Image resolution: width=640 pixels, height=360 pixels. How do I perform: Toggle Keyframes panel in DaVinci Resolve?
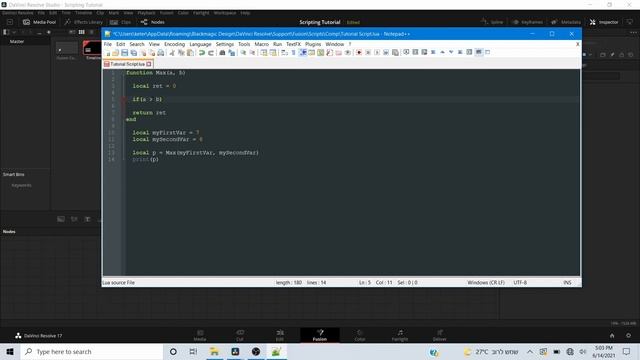[527, 22]
